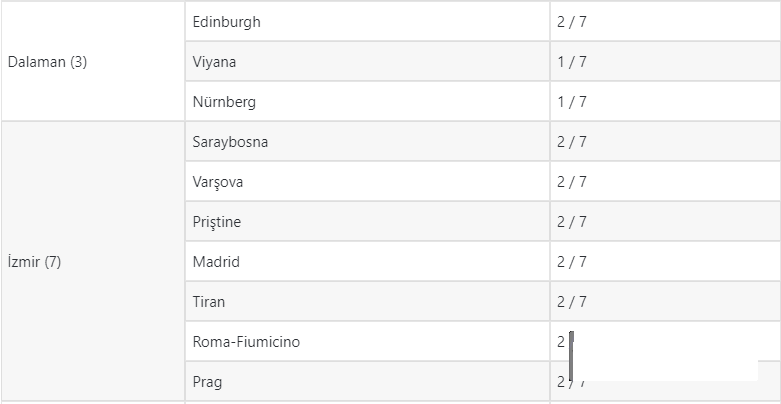Viewport: 781px width, 404px height.
Task: Select the 2 / 7 value for Madrid
Action: (572, 262)
